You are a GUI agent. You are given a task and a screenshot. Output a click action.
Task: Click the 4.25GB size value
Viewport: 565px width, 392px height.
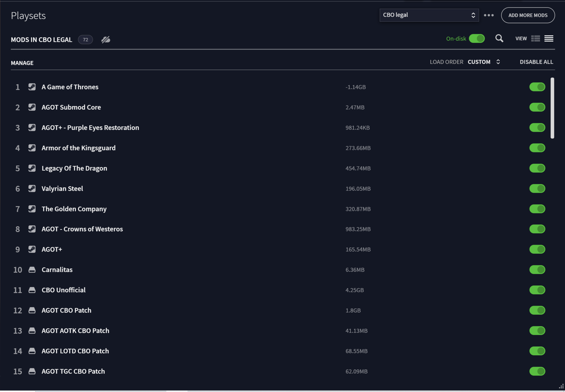(x=355, y=290)
